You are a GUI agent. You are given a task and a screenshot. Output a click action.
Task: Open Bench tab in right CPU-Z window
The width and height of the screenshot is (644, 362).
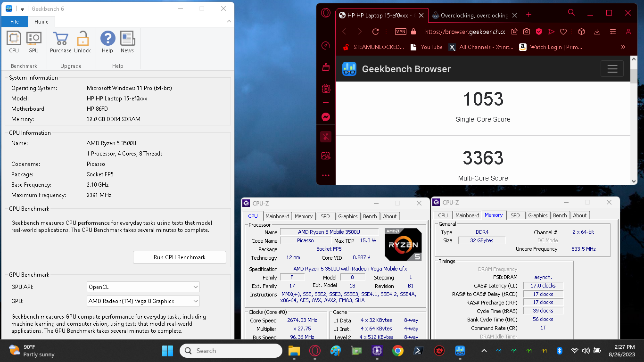560,215
